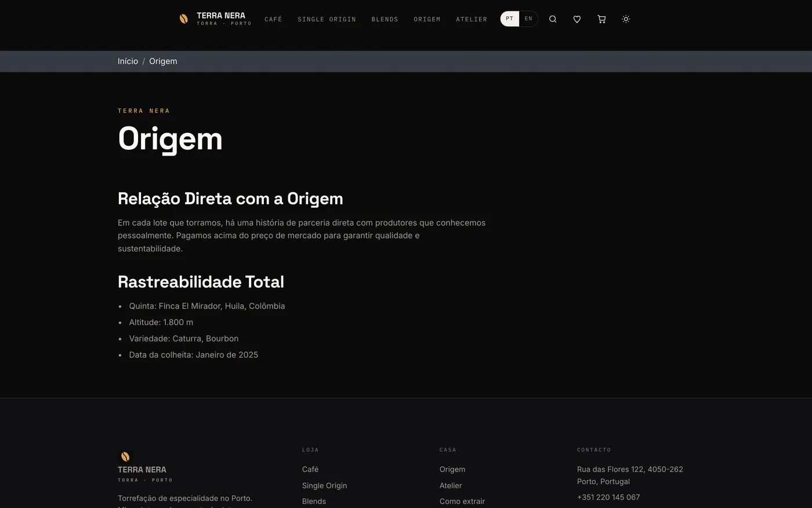
Task: Select Blends in the top navigation
Action: (x=385, y=19)
